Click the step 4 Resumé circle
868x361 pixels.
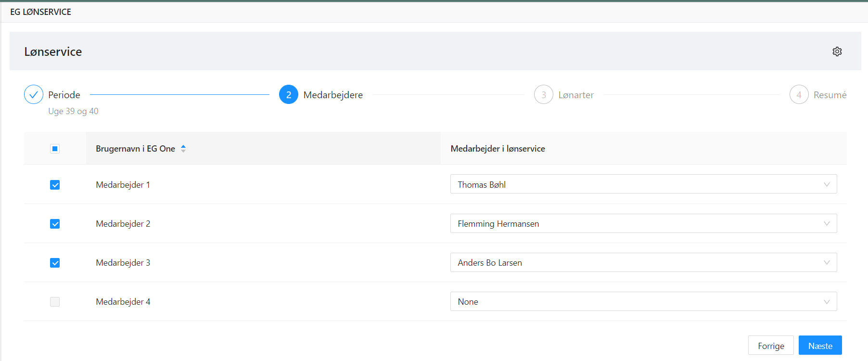(799, 95)
